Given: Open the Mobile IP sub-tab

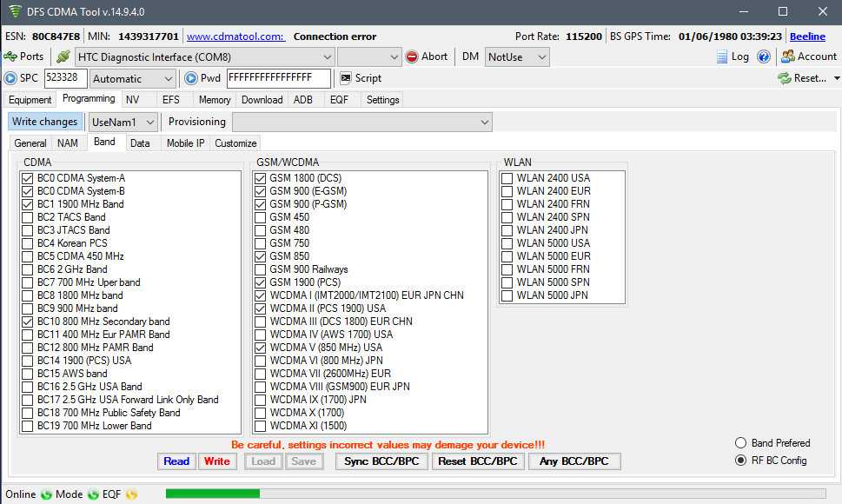Looking at the screenshot, I should [185, 143].
